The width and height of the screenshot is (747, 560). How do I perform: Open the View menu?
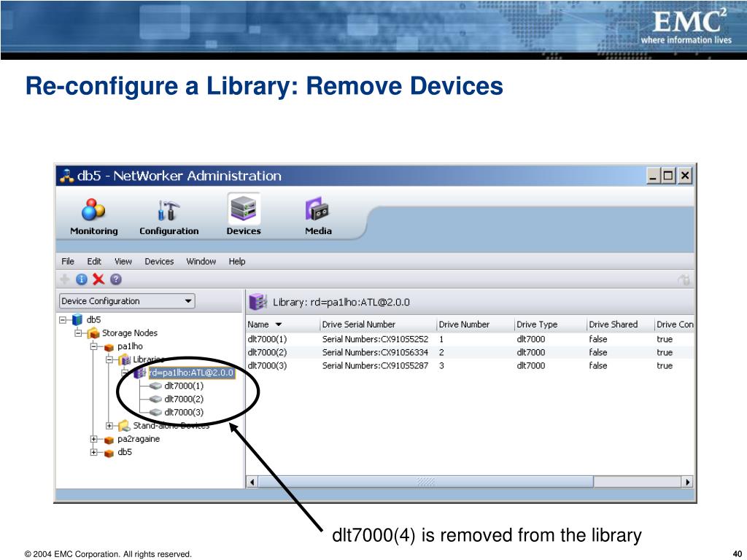[123, 262]
